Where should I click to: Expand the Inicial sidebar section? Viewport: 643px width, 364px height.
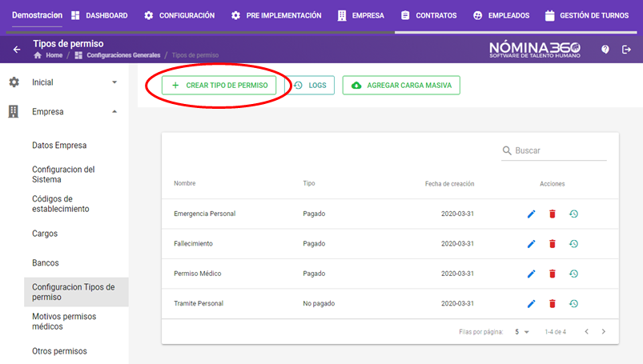pos(115,82)
